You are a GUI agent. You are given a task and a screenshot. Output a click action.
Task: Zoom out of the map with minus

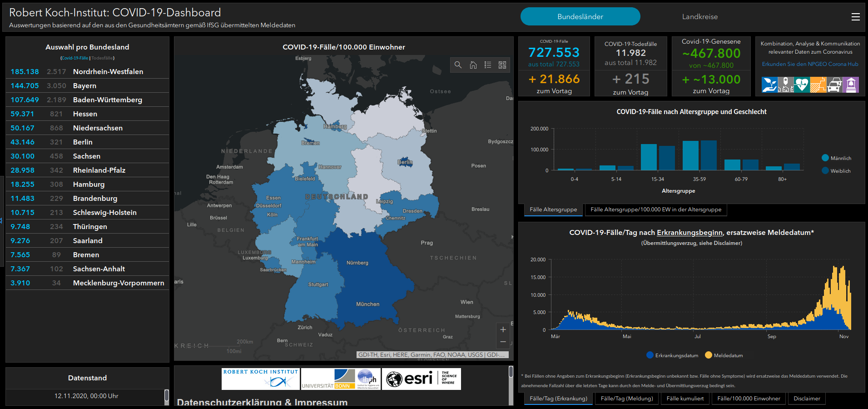click(x=503, y=342)
